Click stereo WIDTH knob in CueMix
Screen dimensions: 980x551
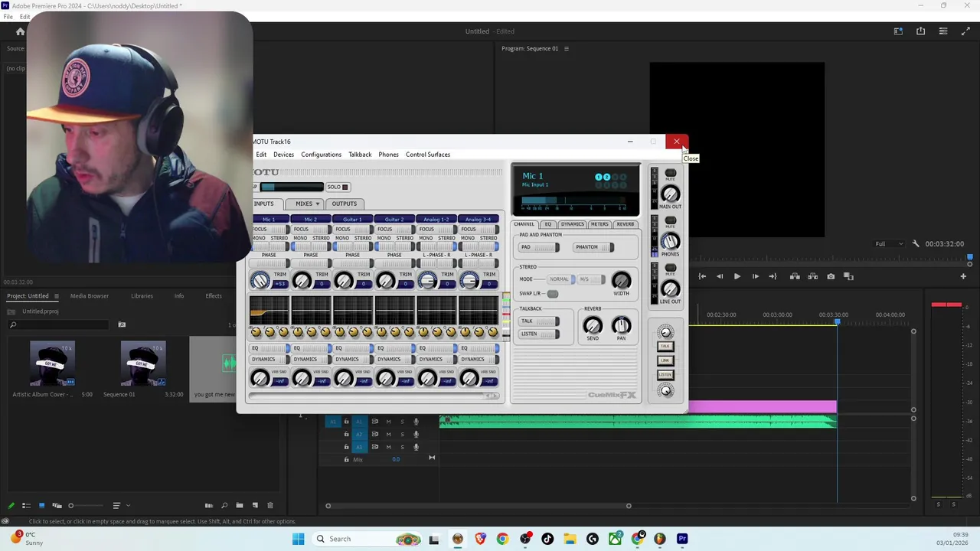click(x=621, y=280)
